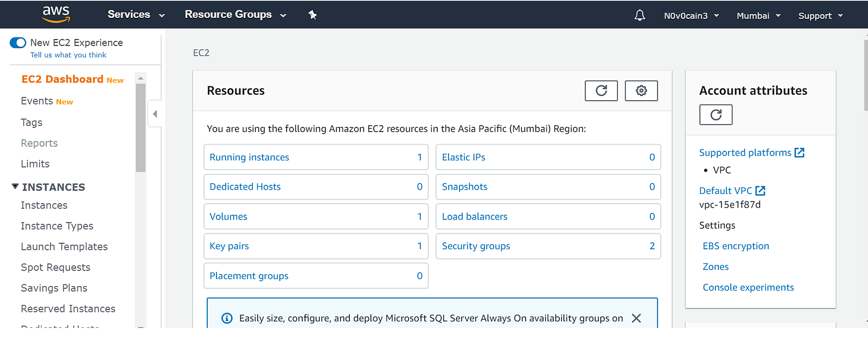Dismiss the SQL Server Always On banner
Image resolution: width=868 pixels, height=343 pixels.
(x=636, y=318)
